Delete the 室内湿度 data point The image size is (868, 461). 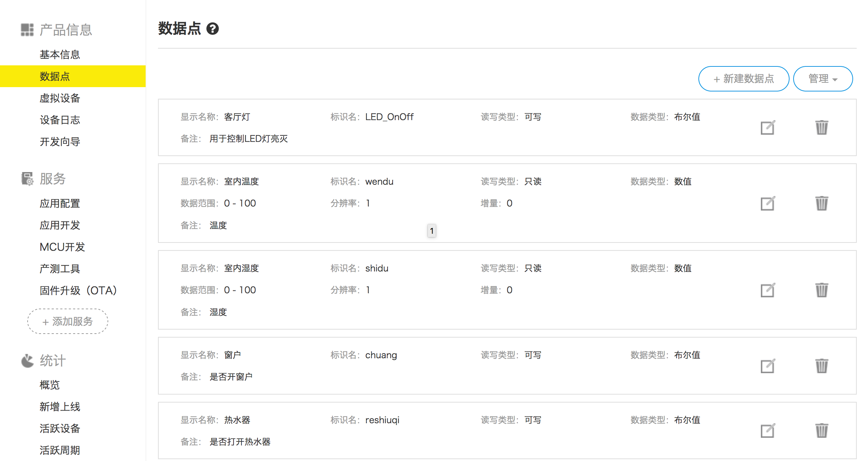click(822, 290)
